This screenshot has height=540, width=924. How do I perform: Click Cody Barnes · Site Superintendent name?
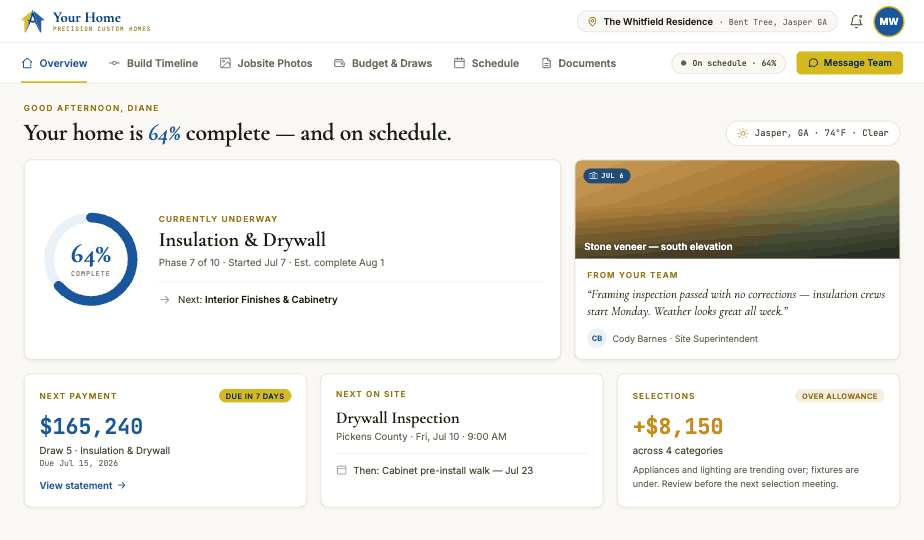pyautogui.click(x=685, y=339)
